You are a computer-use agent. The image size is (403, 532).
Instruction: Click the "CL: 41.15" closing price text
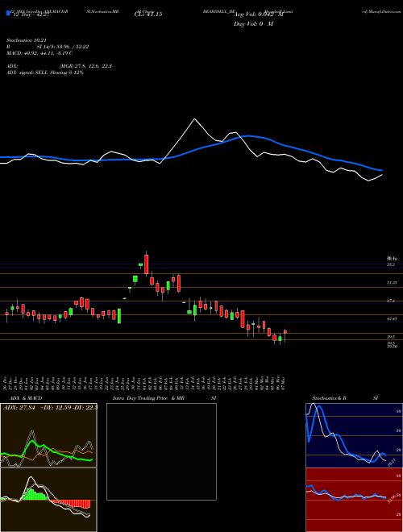click(148, 15)
